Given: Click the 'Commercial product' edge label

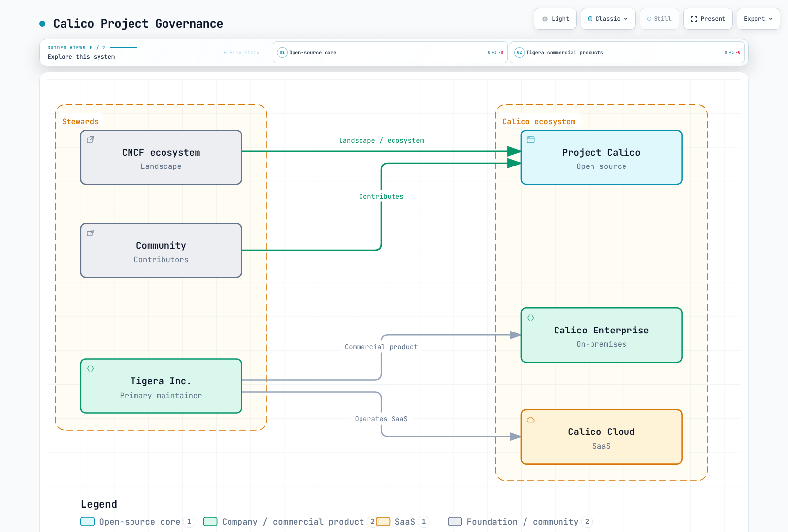Looking at the screenshot, I should tap(381, 347).
